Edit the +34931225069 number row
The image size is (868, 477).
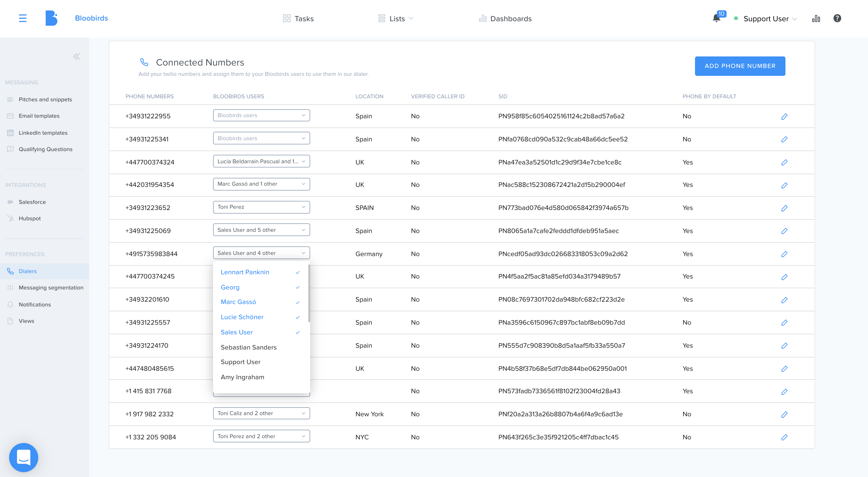tap(784, 231)
